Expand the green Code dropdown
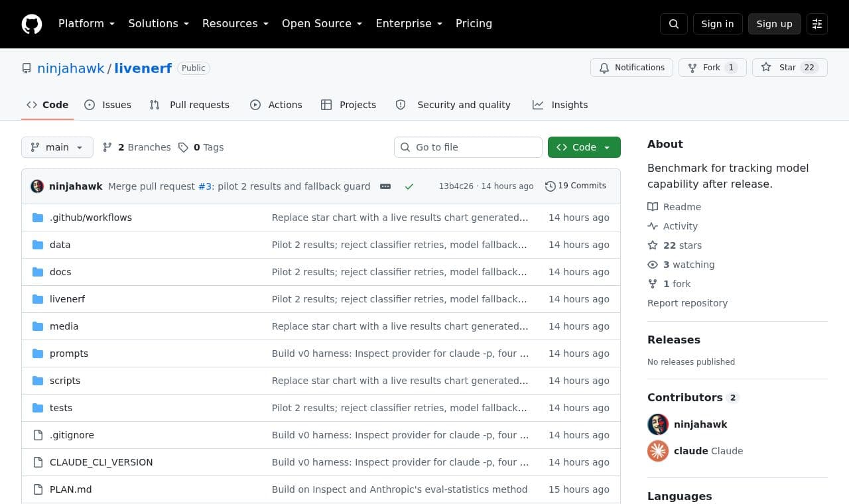 point(584,147)
